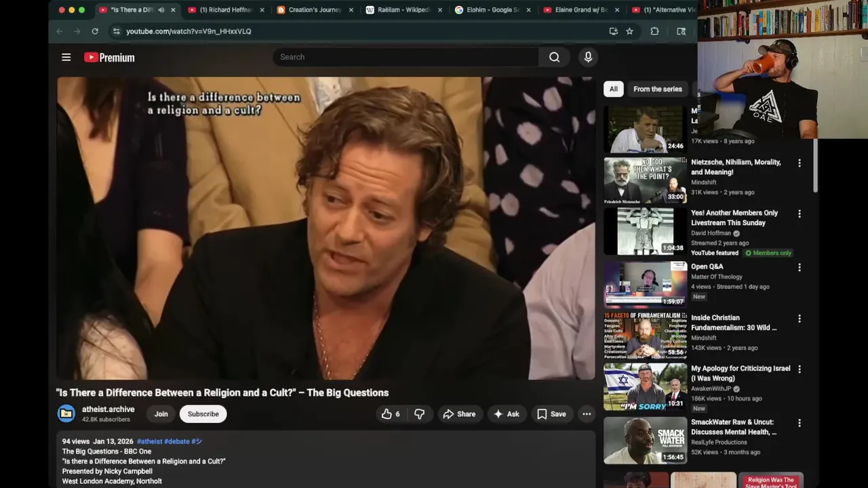
Task: Close the Raëlism Wikipedia tab
Action: 440,10
